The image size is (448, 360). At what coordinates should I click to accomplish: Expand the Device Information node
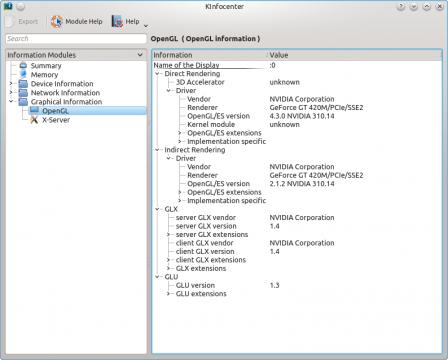pos(11,83)
